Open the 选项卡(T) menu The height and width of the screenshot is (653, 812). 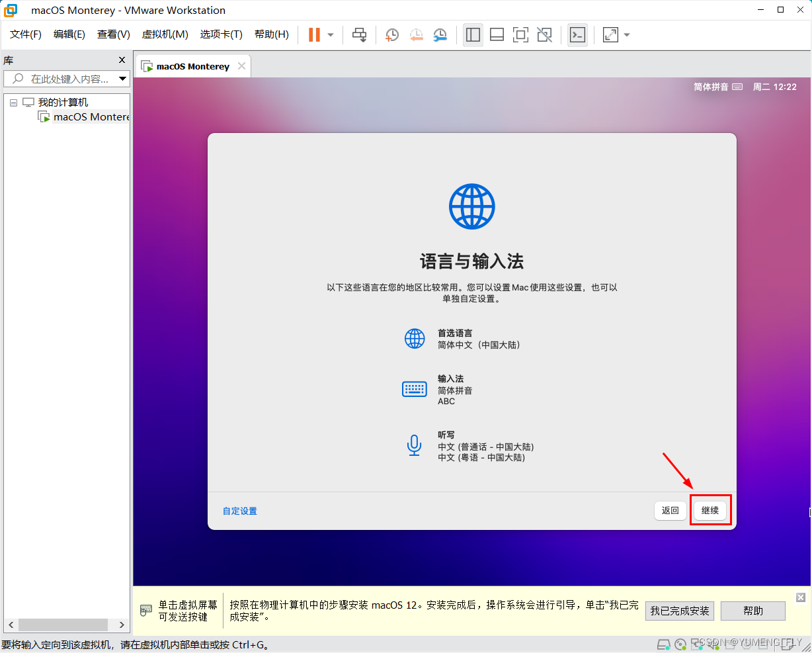222,34
